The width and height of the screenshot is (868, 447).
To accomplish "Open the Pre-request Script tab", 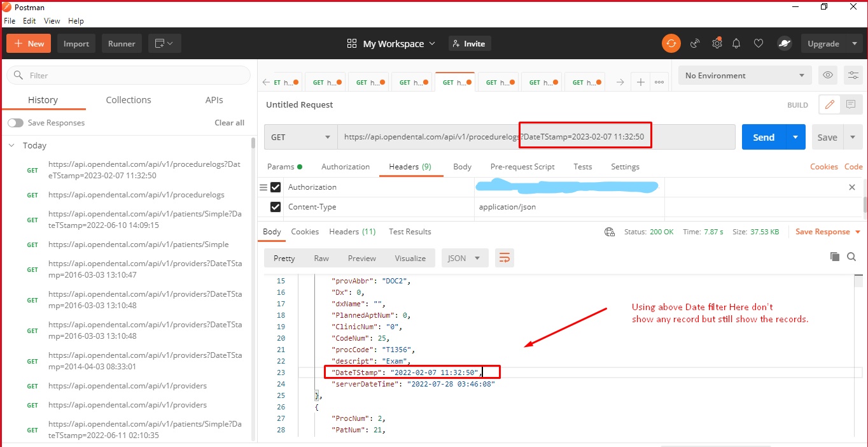I will [522, 167].
